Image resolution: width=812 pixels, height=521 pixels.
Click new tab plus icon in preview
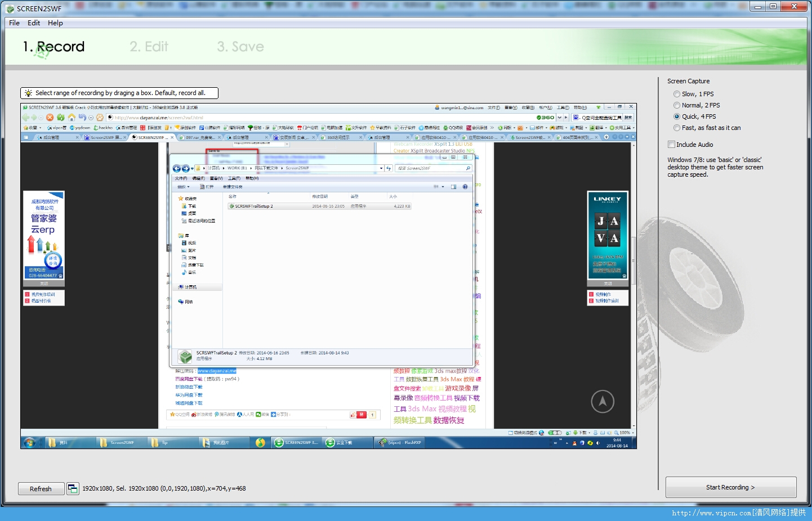tap(606, 137)
